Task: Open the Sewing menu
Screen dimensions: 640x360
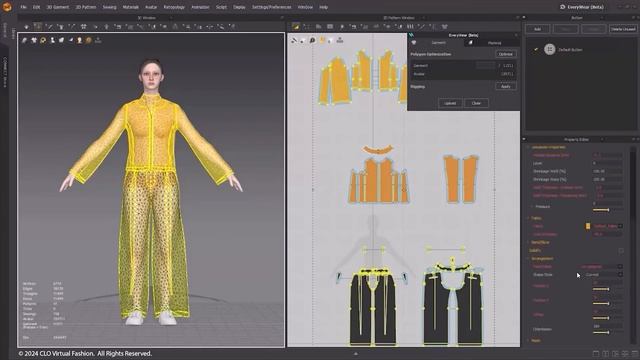Action: click(109, 7)
